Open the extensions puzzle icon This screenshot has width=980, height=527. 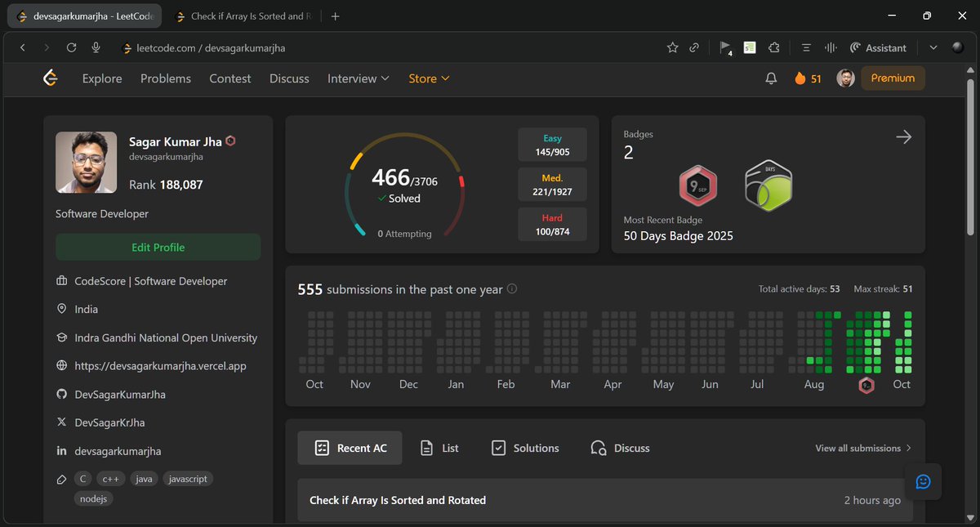pos(774,48)
